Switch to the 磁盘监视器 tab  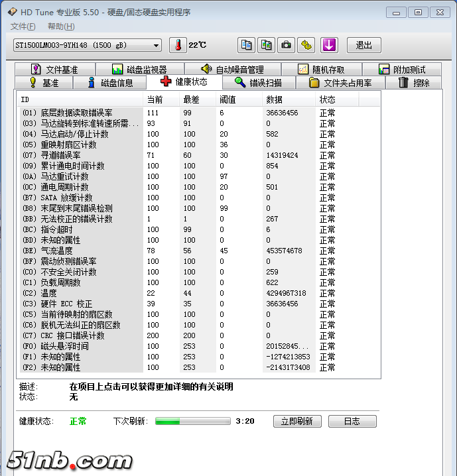point(140,69)
